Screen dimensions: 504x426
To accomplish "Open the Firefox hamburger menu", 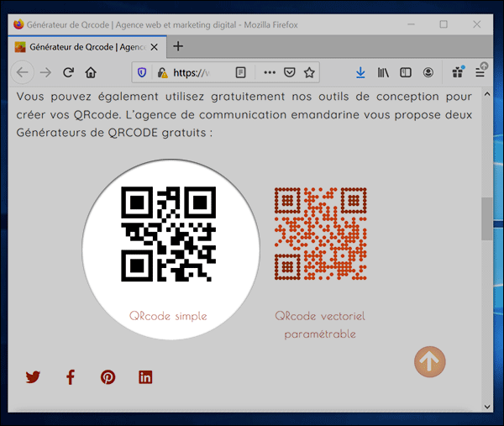I will point(480,73).
